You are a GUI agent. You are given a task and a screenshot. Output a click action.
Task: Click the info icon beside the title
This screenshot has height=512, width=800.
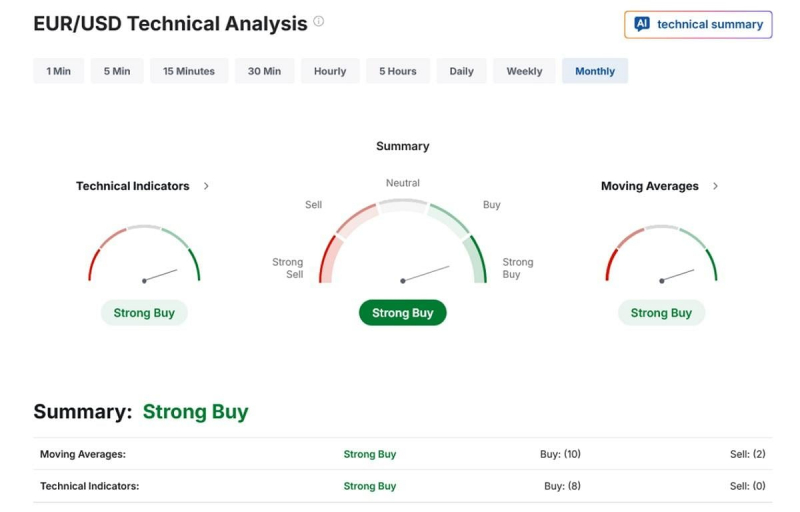pyautogui.click(x=318, y=21)
